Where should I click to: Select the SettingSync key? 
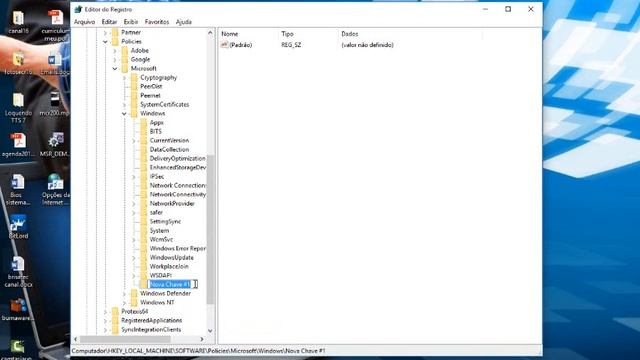[165, 222]
